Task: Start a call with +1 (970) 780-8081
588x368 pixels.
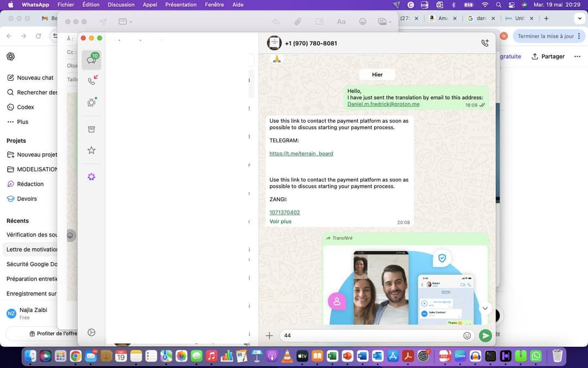Action: click(485, 43)
